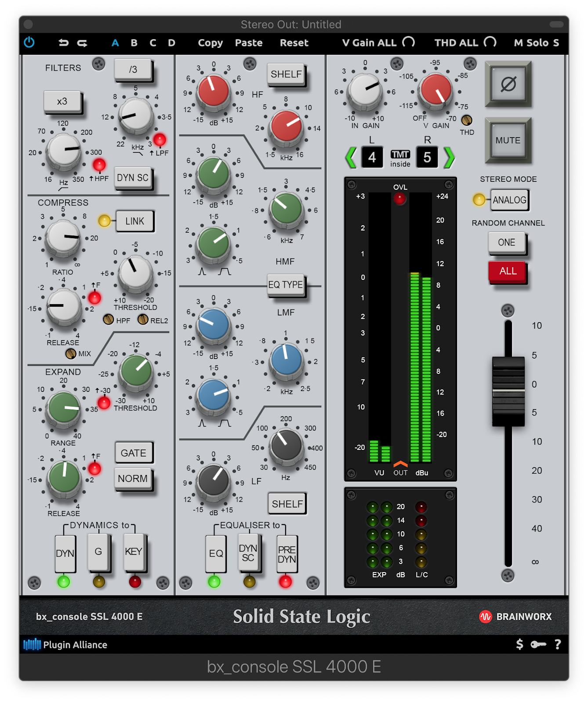This screenshot has width=588, height=703.
Task: Toggle the MUTE button
Action: (x=508, y=141)
